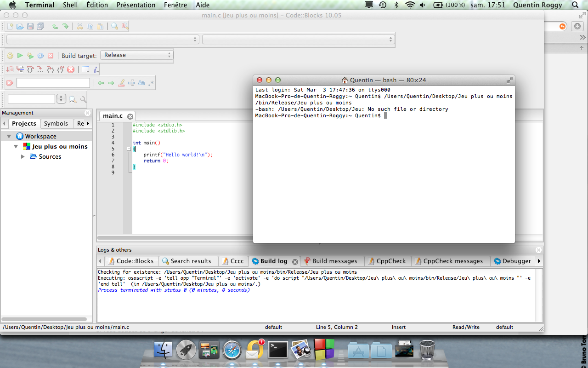The width and height of the screenshot is (588, 368).
Task: Click the Build gear icon
Action: tap(10, 56)
